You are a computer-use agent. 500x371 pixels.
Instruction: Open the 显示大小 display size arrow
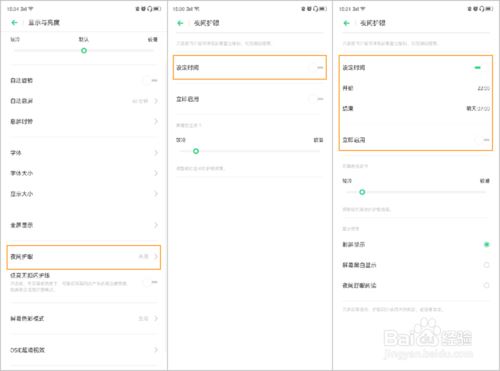[x=156, y=194]
